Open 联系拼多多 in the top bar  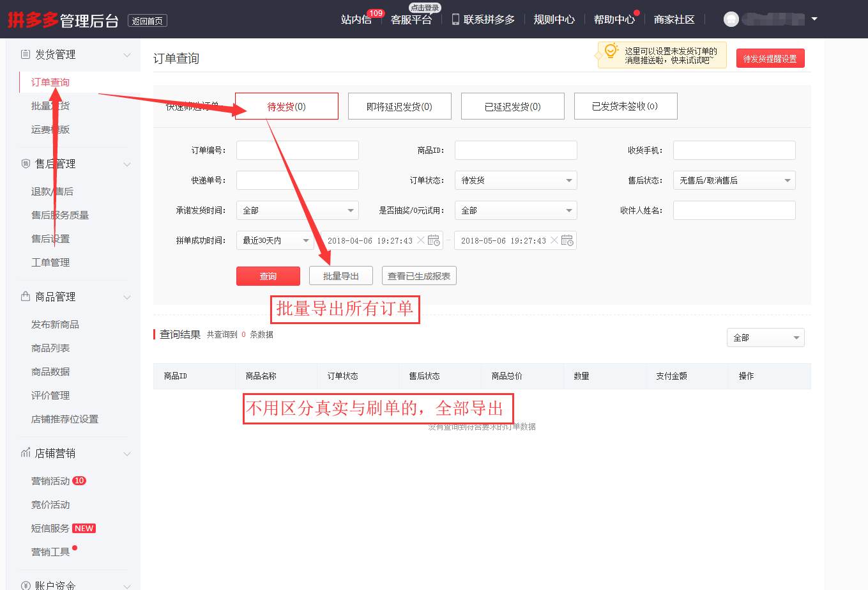[x=489, y=20]
